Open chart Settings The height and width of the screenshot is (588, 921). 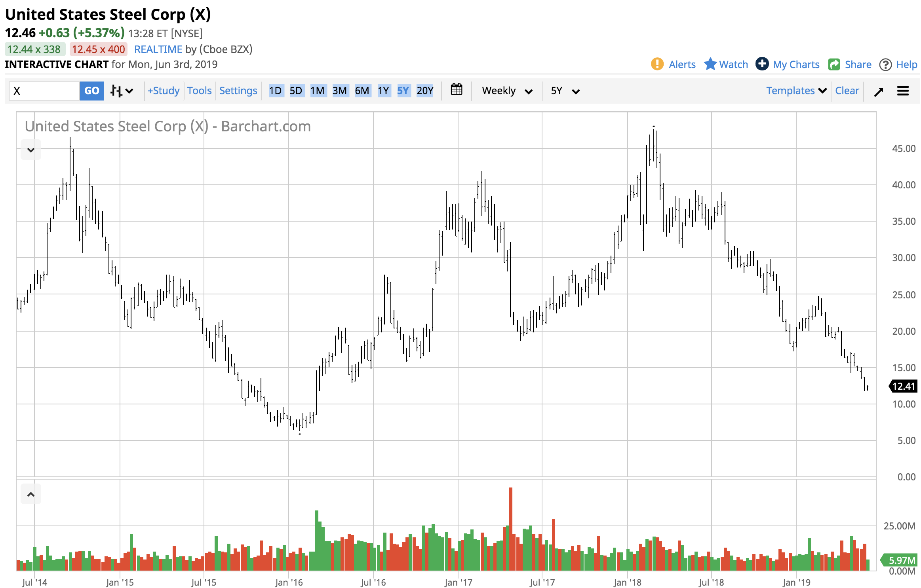pyautogui.click(x=238, y=91)
